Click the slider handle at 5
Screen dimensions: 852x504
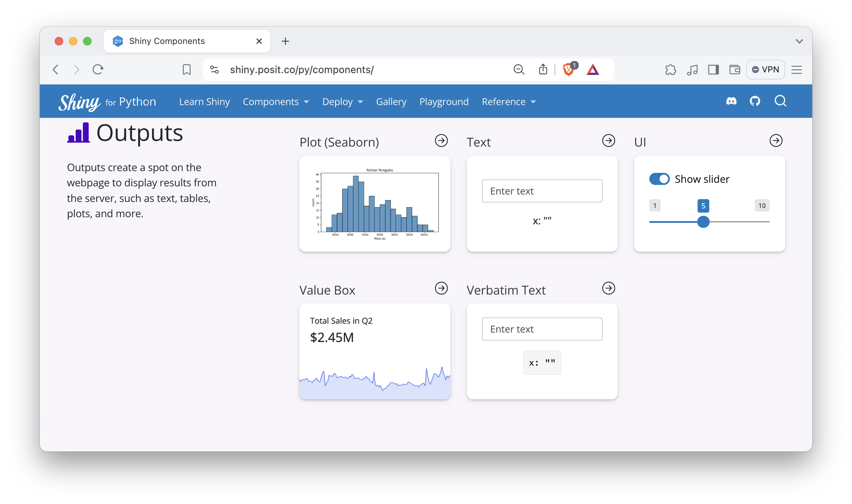click(x=703, y=222)
